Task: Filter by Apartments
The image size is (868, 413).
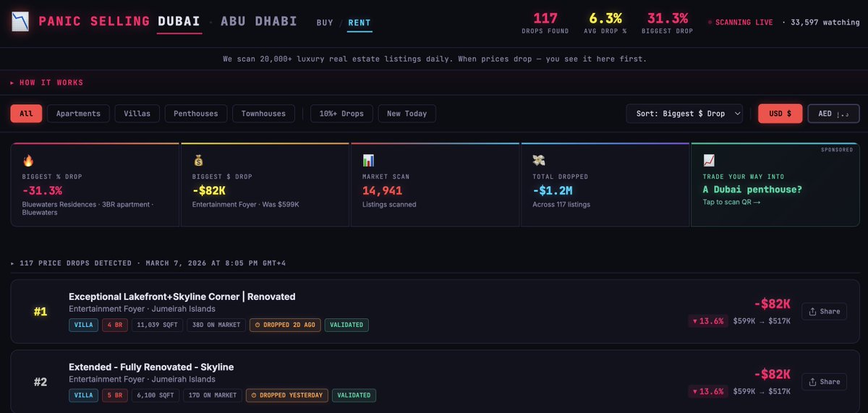Action: 78,114
